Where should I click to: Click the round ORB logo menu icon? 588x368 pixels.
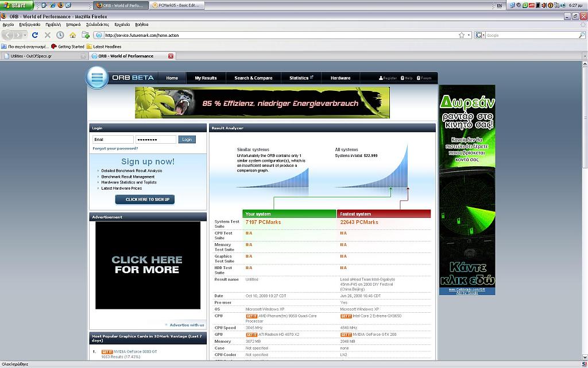click(x=96, y=78)
